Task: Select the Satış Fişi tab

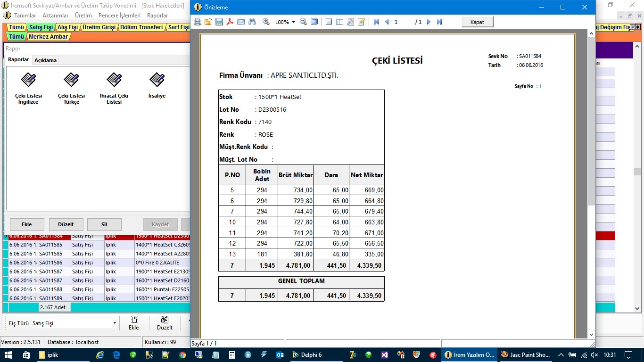Action: [40, 27]
